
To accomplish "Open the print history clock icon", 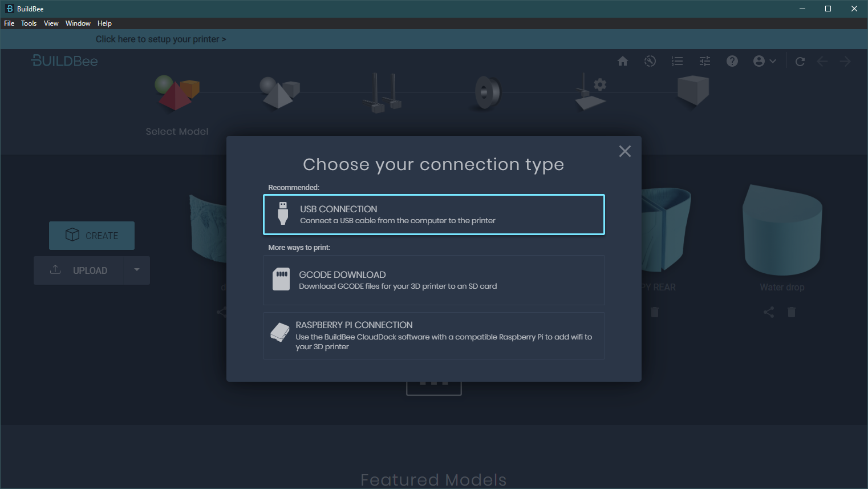I will (650, 61).
